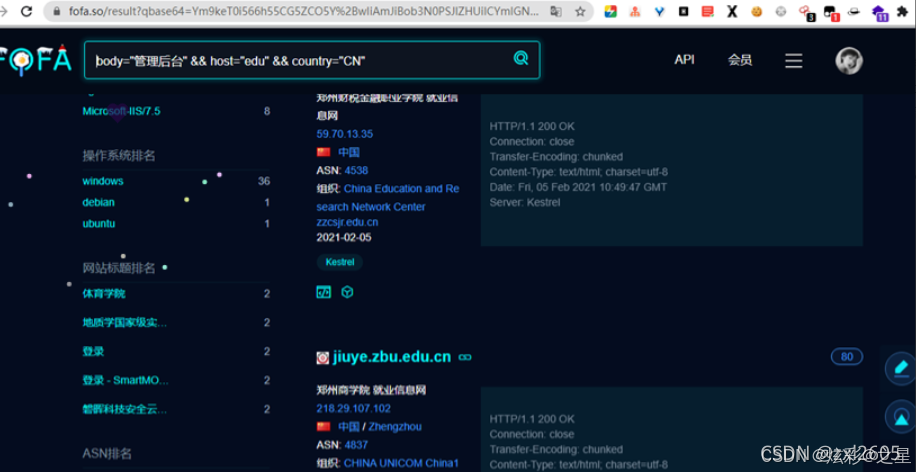Open IP link 59.70.13.35
The width and height of the screenshot is (916, 472).
345,134
